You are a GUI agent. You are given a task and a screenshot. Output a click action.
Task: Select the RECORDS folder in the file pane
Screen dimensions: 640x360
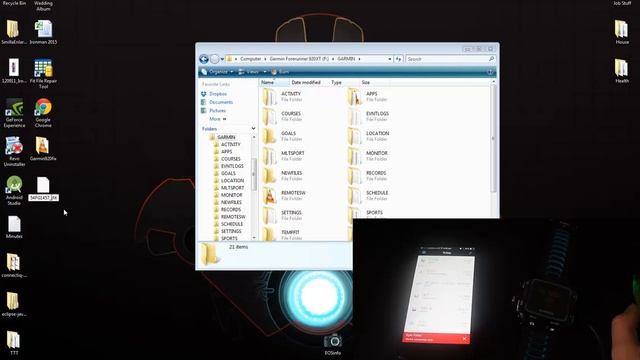(367, 176)
